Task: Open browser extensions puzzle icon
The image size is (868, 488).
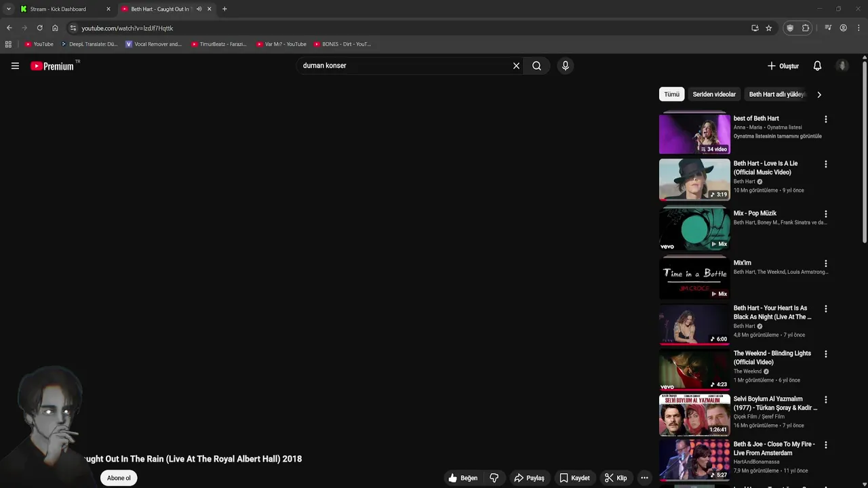Action: [x=806, y=28]
